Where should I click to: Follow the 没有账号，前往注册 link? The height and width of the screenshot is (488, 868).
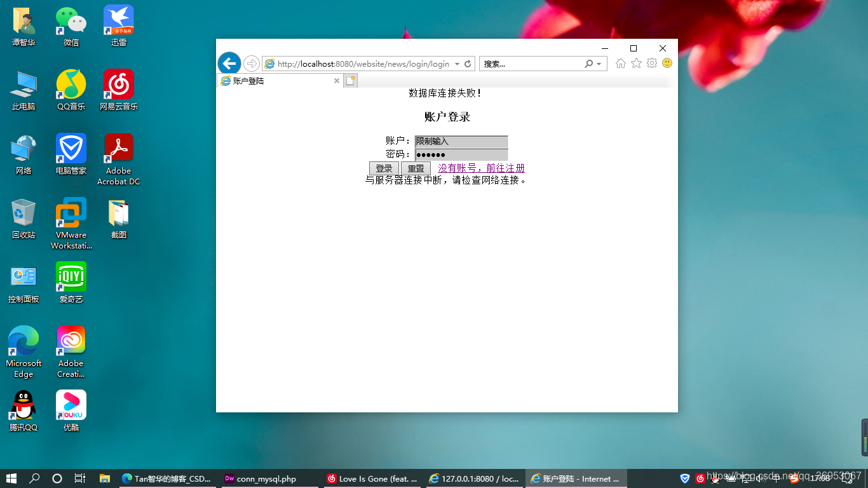(x=480, y=168)
